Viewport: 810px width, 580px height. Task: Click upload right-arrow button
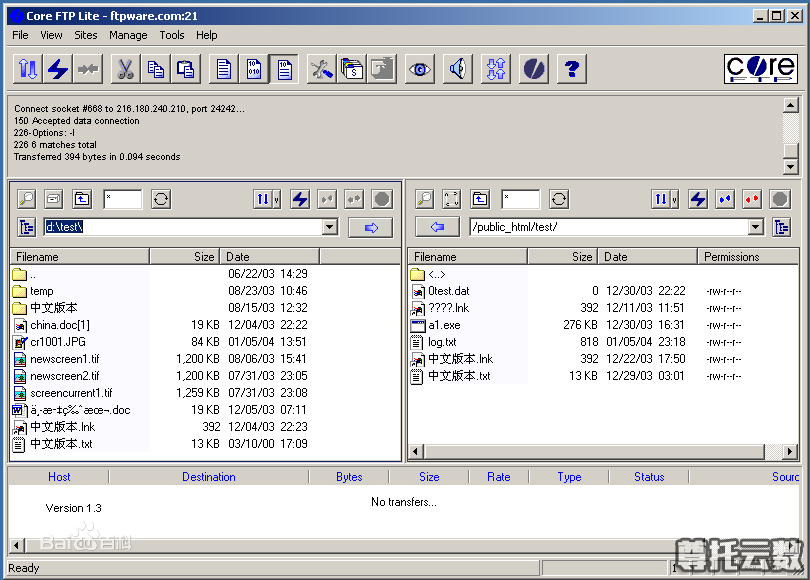pos(370,227)
